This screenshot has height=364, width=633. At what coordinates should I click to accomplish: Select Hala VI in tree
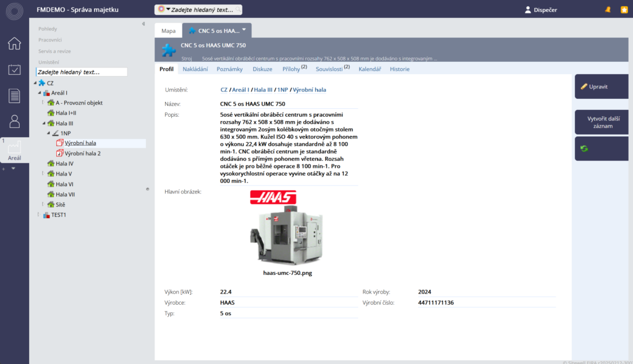pyautogui.click(x=64, y=184)
